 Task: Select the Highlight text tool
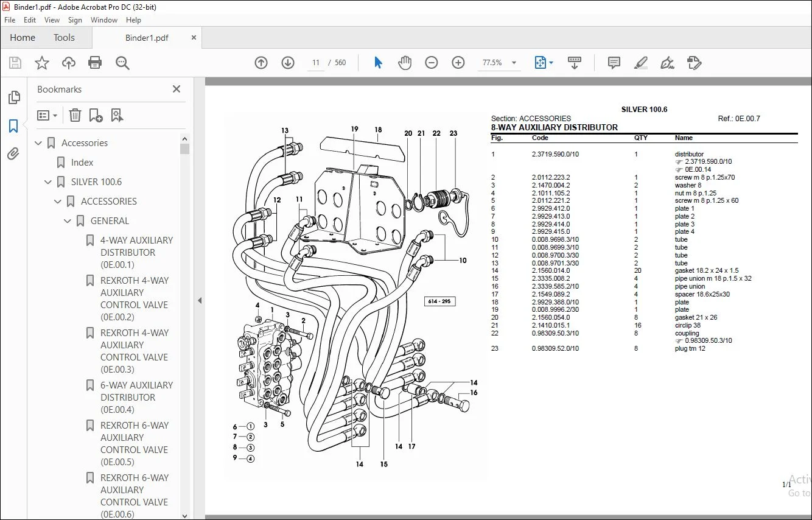(x=640, y=63)
